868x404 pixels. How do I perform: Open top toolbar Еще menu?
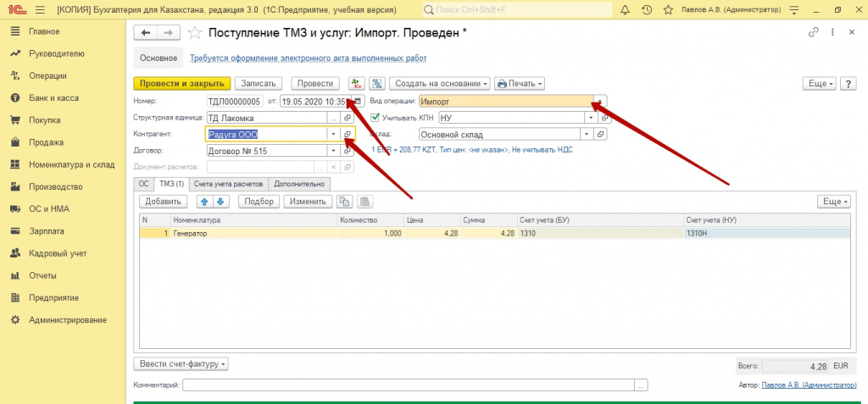coord(820,84)
